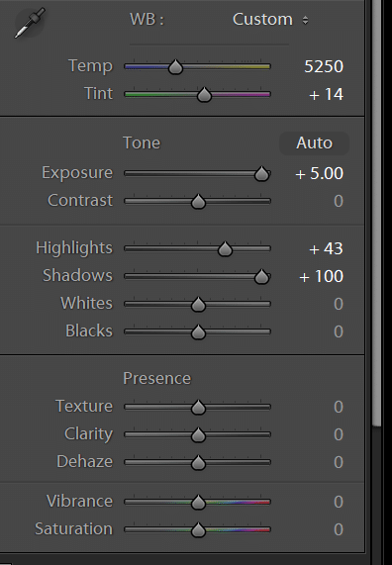Click the Clarity slider handle
Image resolution: width=392 pixels, height=565 pixels.
pos(198,435)
